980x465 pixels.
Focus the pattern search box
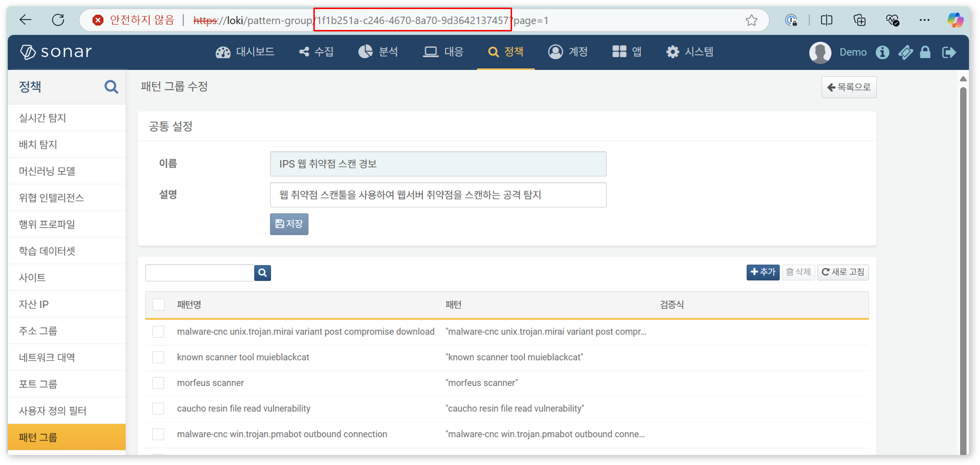click(200, 273)
